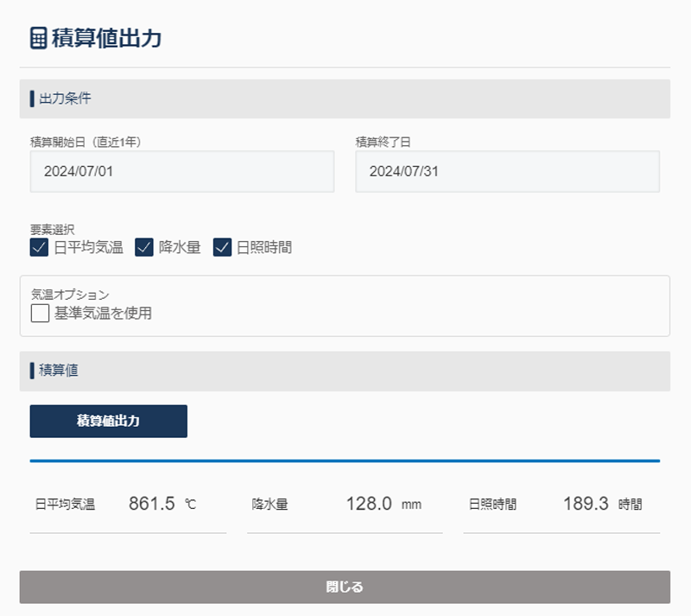Disable the 日照時間 checkbox

(x=223, y=248)
